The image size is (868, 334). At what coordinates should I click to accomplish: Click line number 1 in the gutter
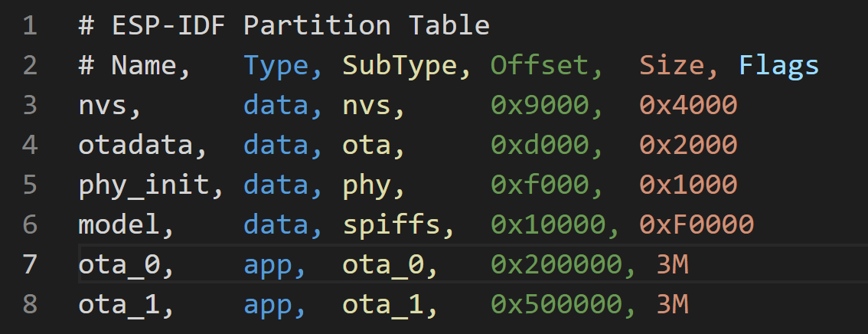coord(30,26)
